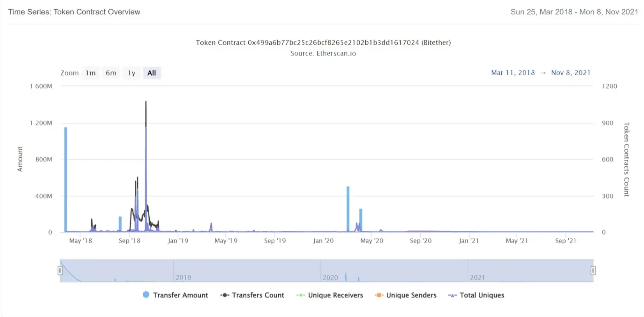This screenshot has height=317, width=644.
Task: Select the 6m zoom range
Action: click(x=111, y=73)
